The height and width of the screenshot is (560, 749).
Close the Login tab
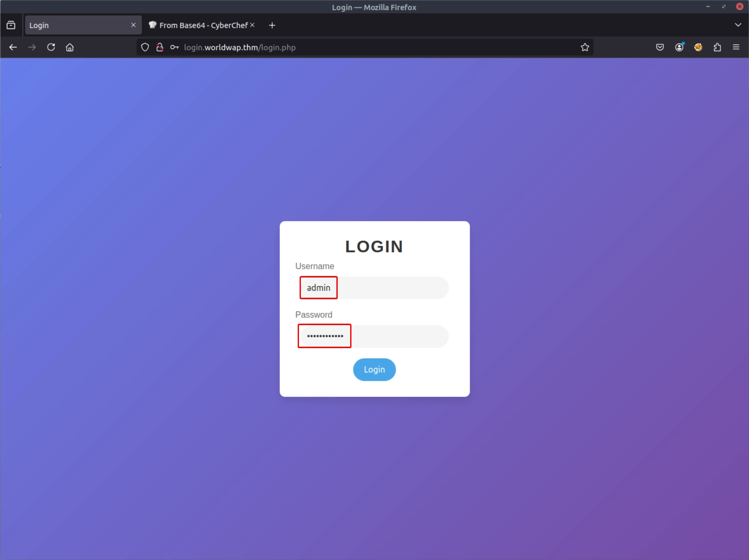(x=133, y=25)
